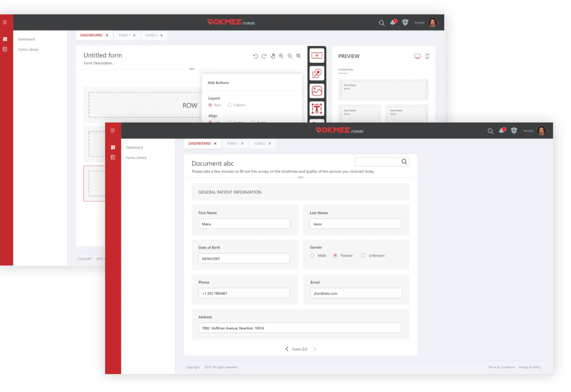This screenshot has width=571, height=392.
Task: Select the Male gender option
Action: point(312,255)
